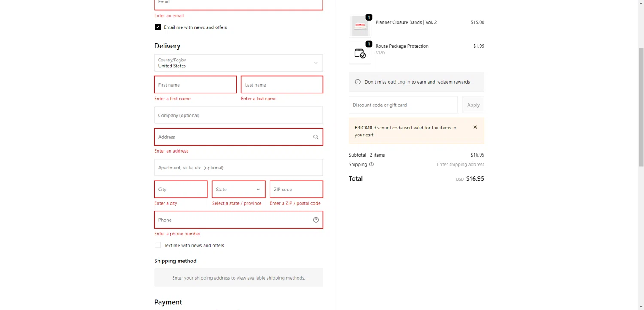Click the quantity badge on Route Package Protection

coord(369,44)
